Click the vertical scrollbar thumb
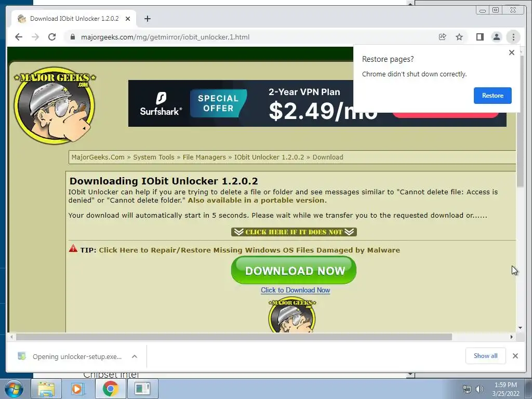The image size is (532, 399). coord(520,121)
